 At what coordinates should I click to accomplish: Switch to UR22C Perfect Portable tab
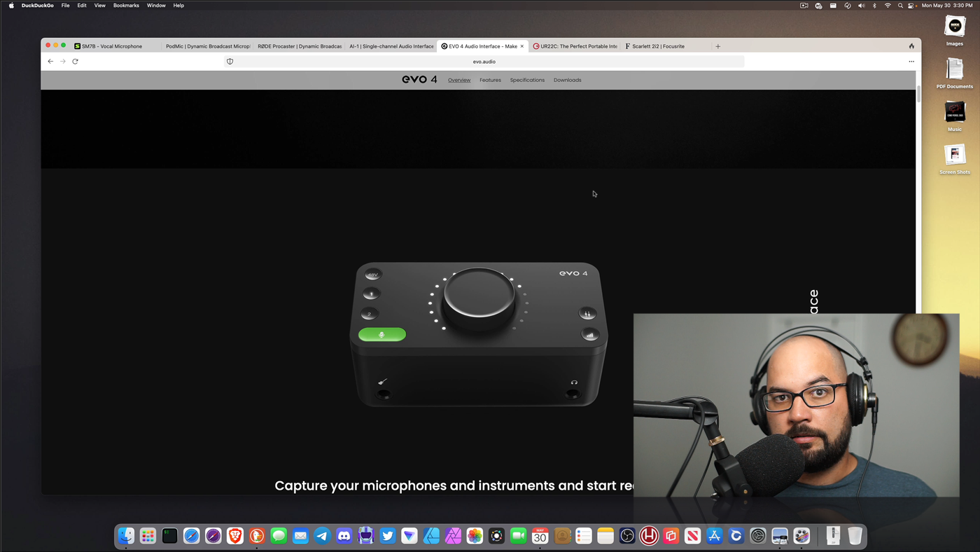pyautogui.click(x=575, y=46)
